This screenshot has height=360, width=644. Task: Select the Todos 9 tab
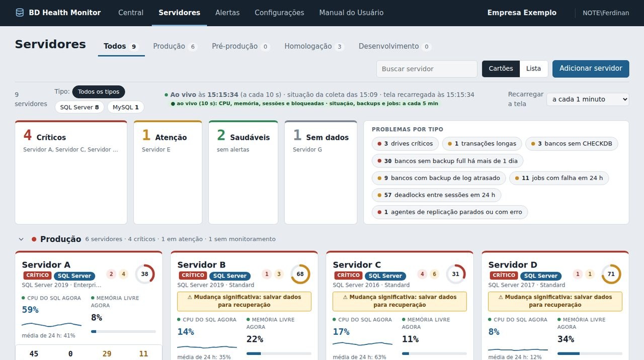click(x=121, y=46)
